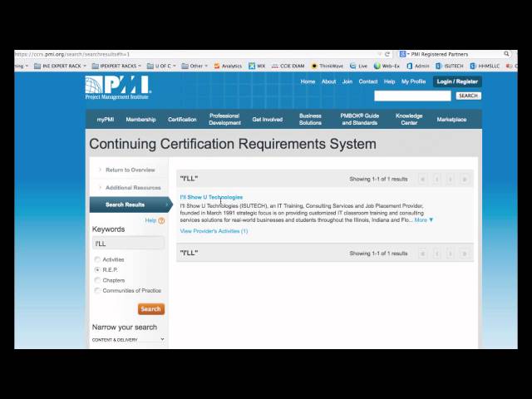Open the Get Involved menu
The image size is (532, 399).
[x=268, y=120]
